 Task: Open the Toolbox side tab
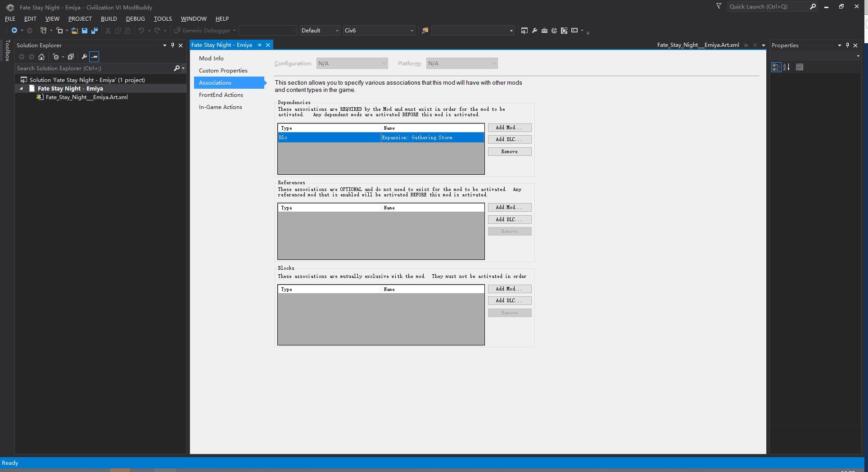(7, 50)
